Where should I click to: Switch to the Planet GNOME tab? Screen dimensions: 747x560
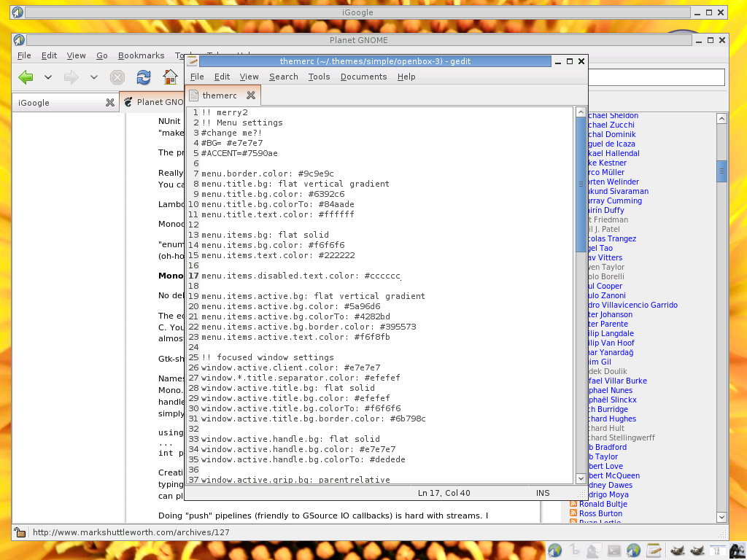(153, 102)
